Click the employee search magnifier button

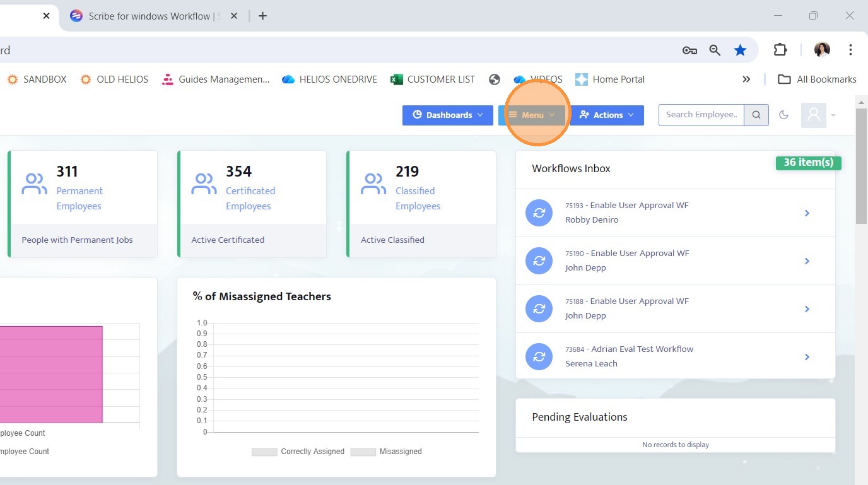coord(756,115)
